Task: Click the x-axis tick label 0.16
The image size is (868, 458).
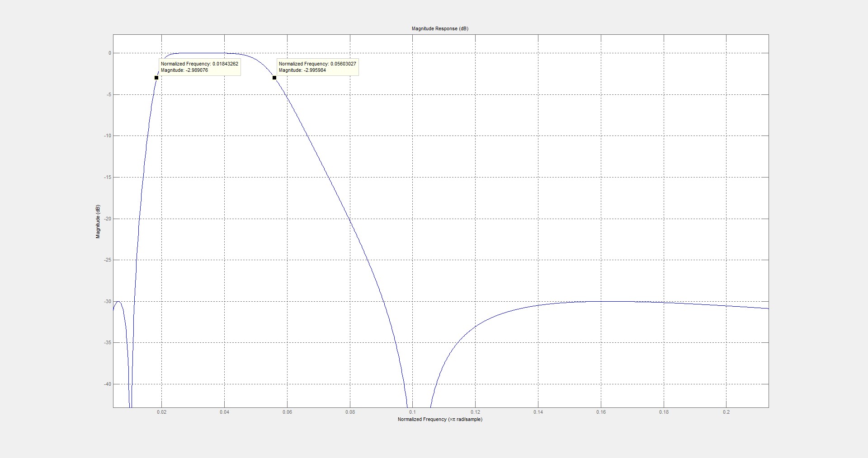Action: coord(601,412)
